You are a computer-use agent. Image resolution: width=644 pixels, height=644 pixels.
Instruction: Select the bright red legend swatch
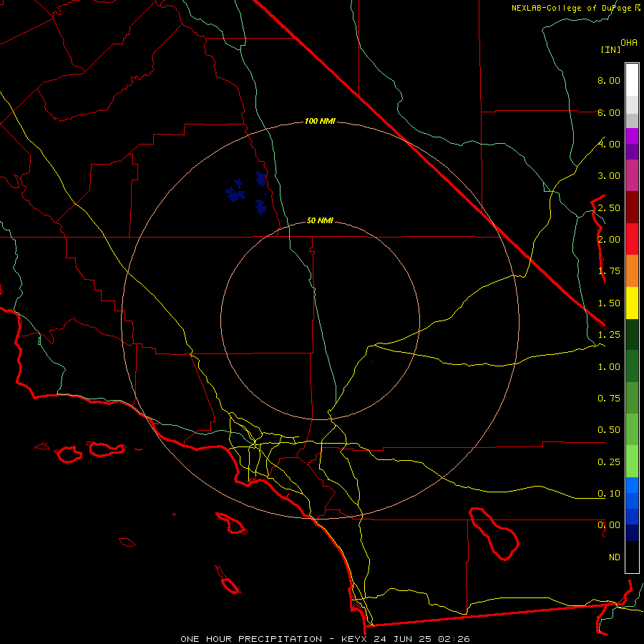point(632,239)
